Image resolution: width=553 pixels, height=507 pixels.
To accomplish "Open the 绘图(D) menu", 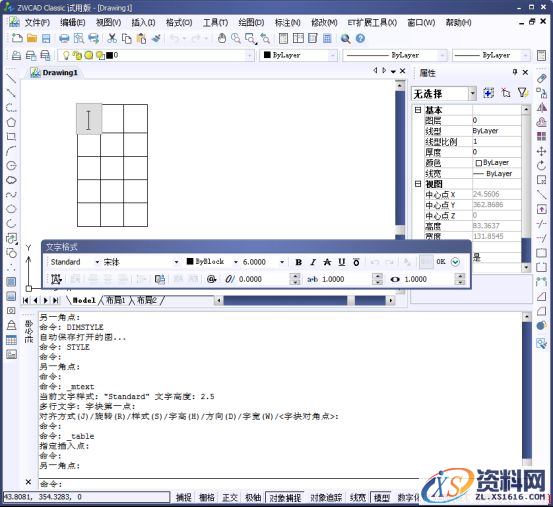I will coord(251,23).
